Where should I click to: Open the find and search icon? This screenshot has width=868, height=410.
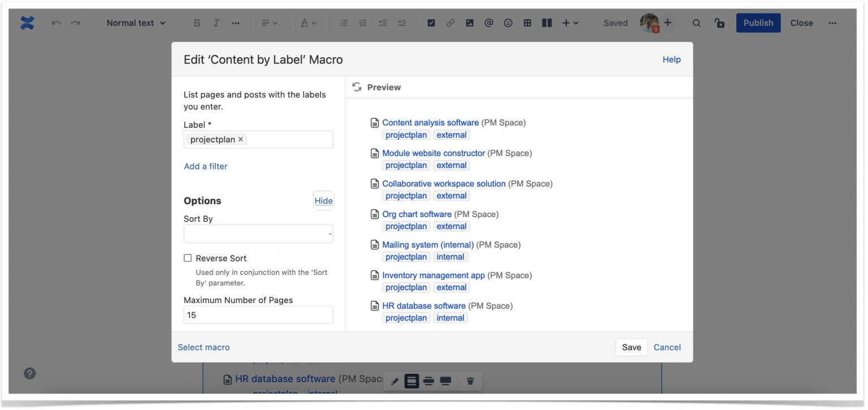point(697,23)
